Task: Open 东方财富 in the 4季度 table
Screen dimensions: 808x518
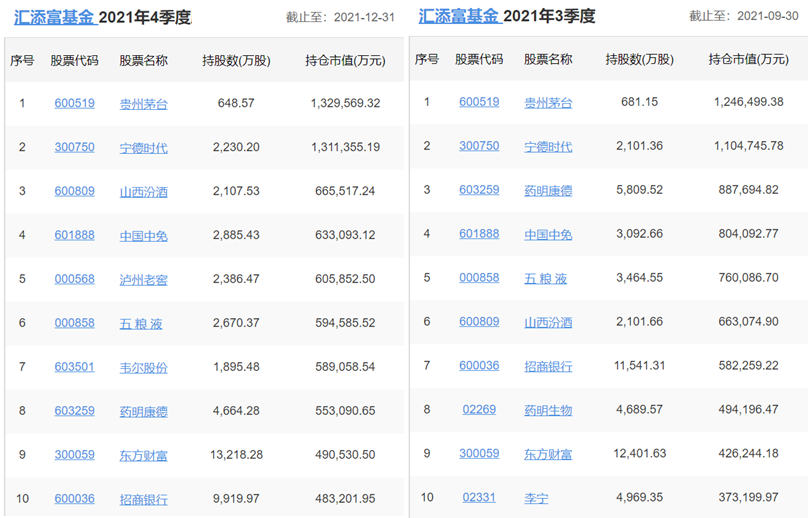Action: [x=144, y=456]
